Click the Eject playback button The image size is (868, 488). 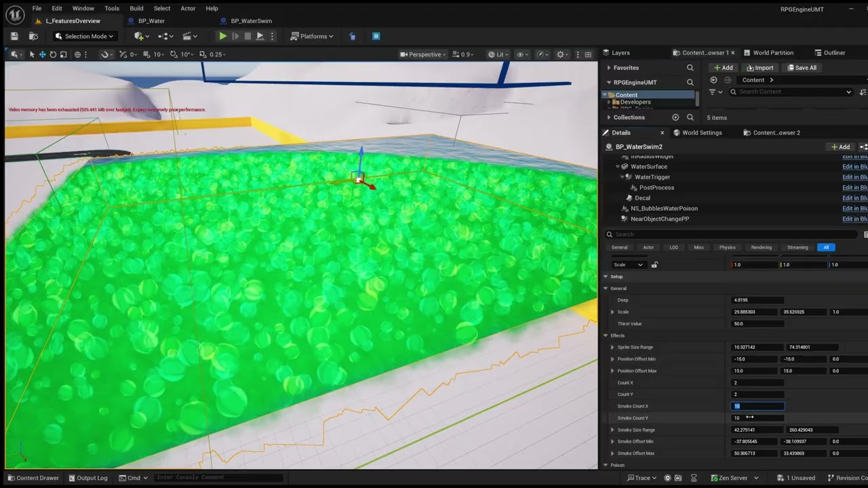click(x=260, y=36)
